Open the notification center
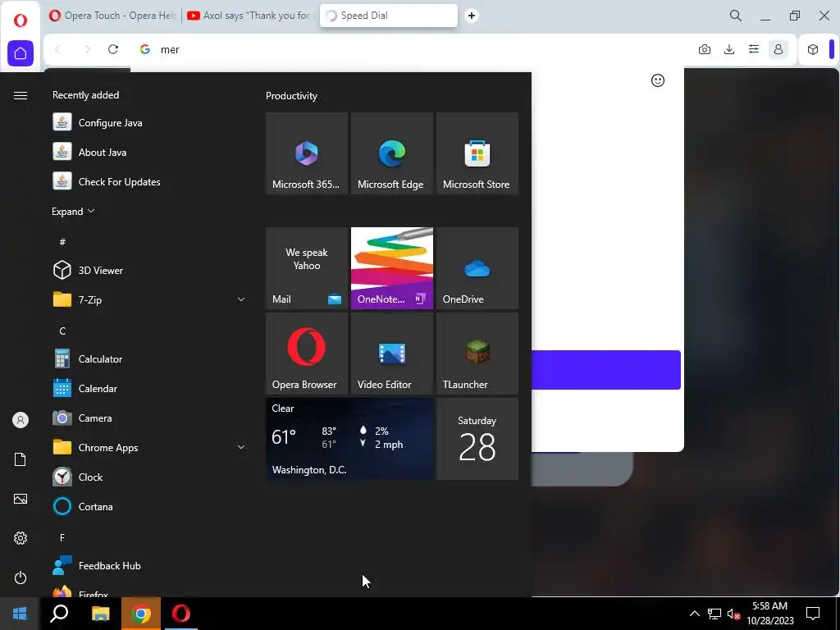This screenshot has width=840, height=630. click(x=813, y=614)
